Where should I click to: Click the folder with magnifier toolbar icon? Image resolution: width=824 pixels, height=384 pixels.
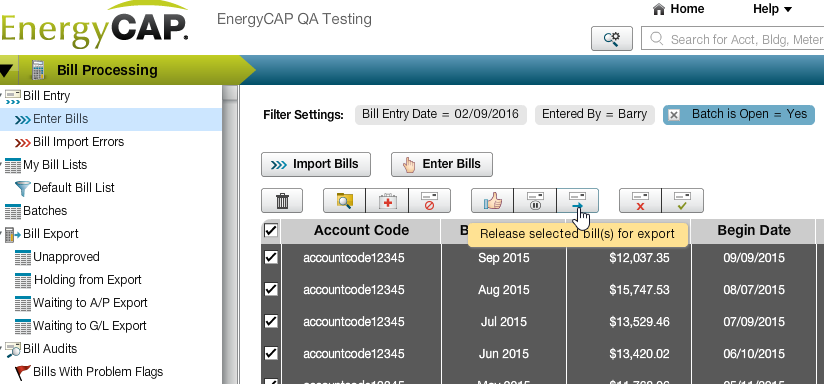click(344, 201)
